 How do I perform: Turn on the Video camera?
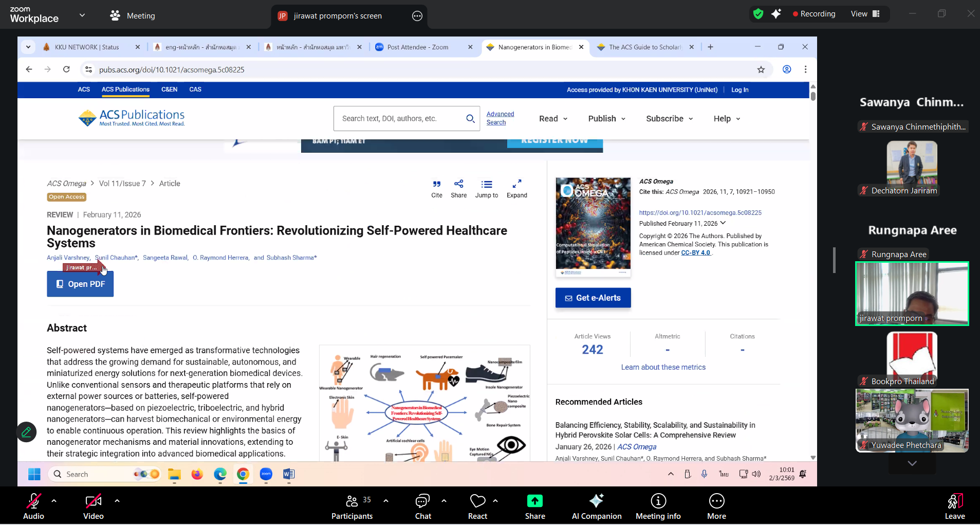point(93,501)
